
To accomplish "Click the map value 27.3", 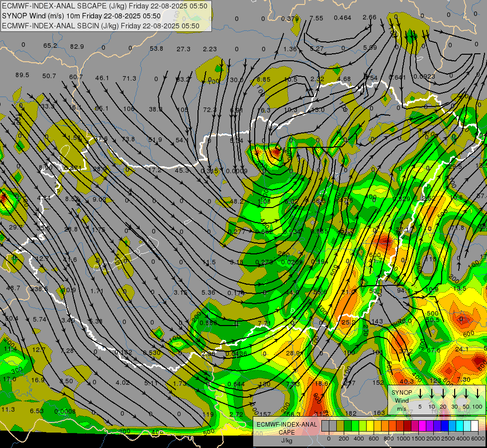I will 184,49.
